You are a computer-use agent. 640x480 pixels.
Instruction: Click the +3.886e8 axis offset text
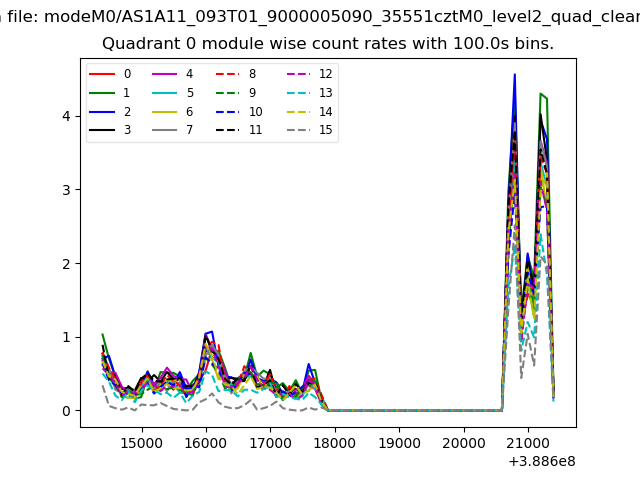543,461
